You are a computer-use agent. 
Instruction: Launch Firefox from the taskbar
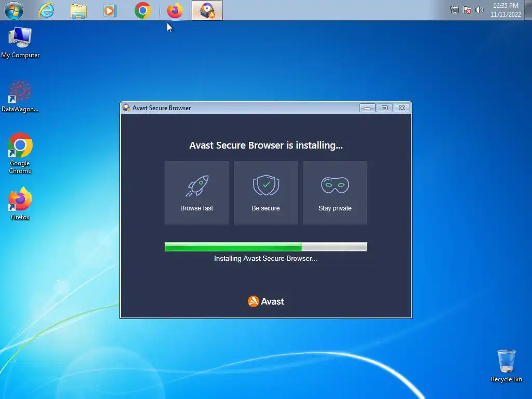[175, 10]
